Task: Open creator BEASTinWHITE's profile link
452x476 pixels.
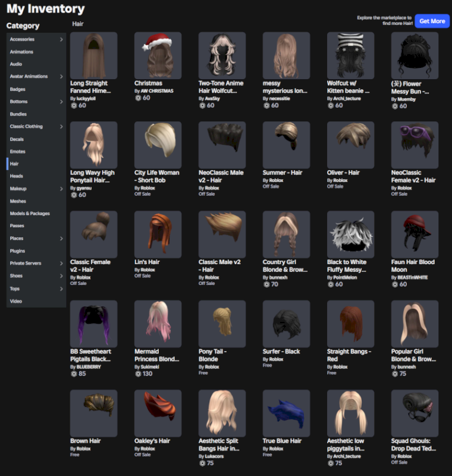Action: (412, 277)
